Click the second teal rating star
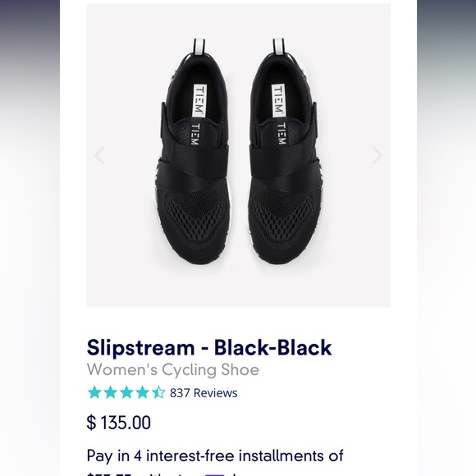This screenshot has height=476, width=476. 110,392
